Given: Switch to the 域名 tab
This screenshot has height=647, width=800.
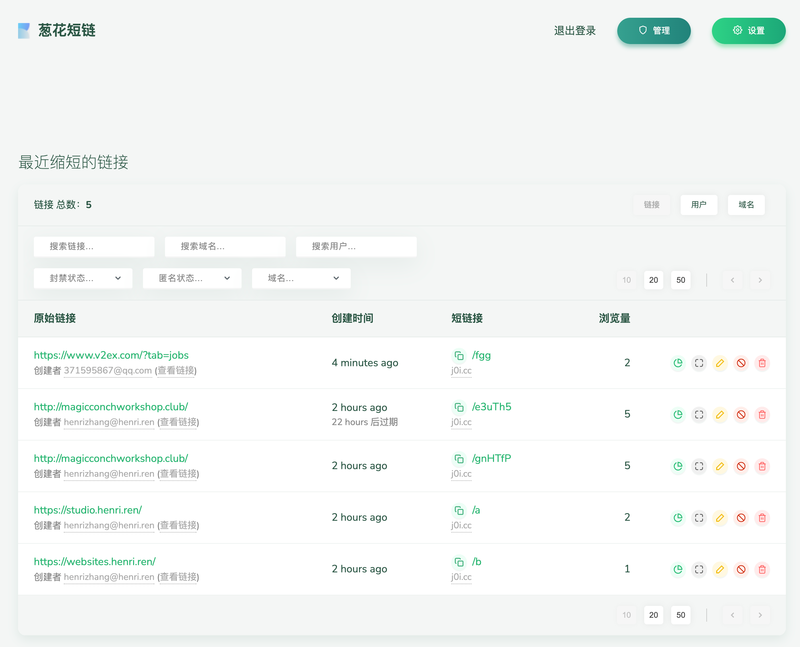Looking at the screenshot, I should (746, 205).
